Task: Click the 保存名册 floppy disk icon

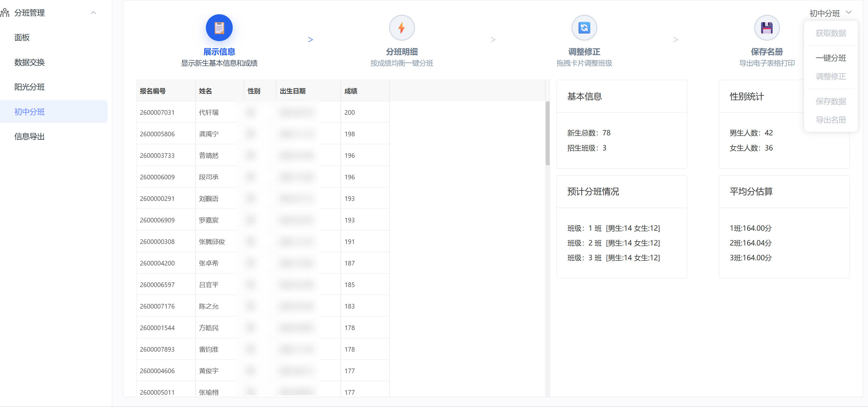Action: [766, 28]
